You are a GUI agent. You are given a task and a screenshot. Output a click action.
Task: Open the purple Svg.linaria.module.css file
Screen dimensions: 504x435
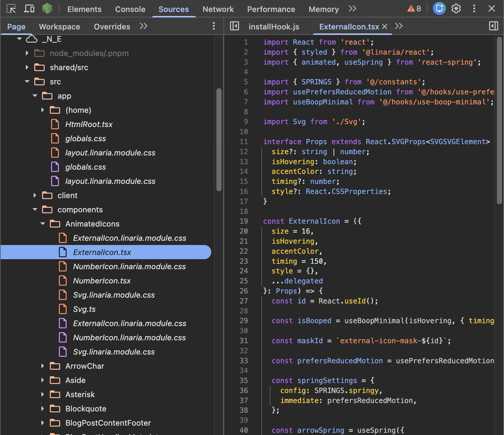coord(114,352)
